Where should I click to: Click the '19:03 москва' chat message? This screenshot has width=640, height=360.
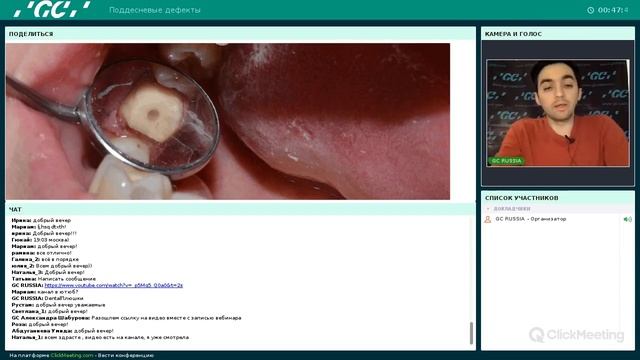click(40, 240)
